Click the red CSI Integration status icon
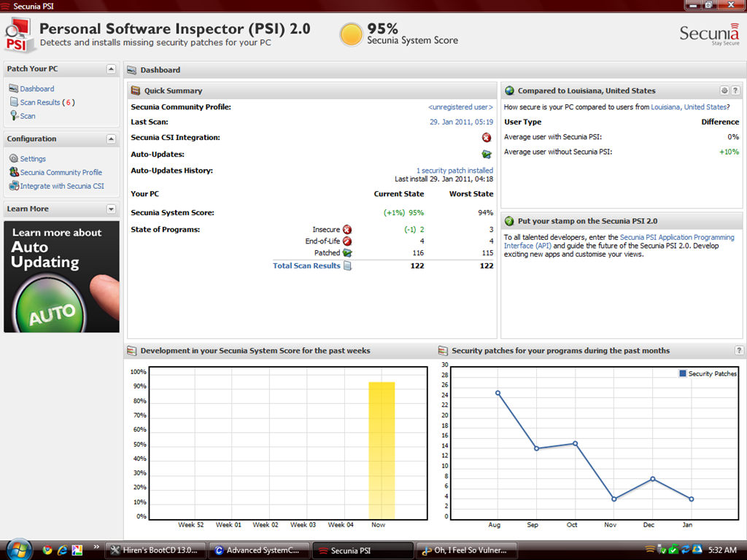This screenshot has width=747, height=560. [x=486, y=138]
